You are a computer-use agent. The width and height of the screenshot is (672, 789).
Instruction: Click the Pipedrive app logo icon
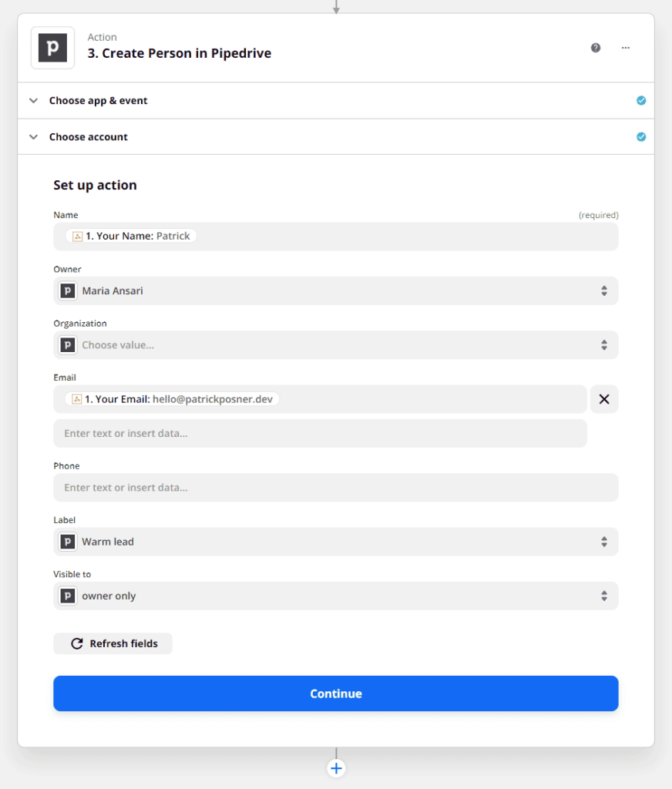(x=53, y=48)
